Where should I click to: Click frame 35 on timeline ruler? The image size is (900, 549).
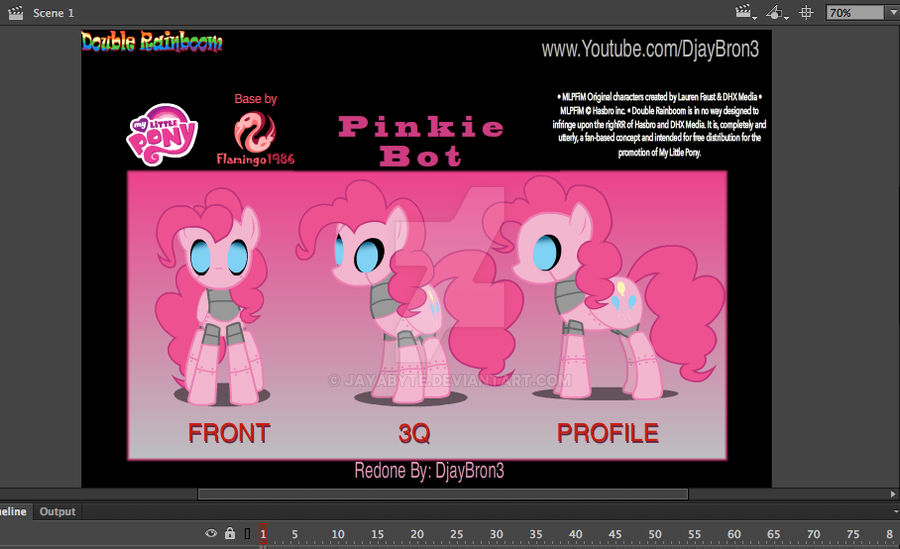click(536, 535)
